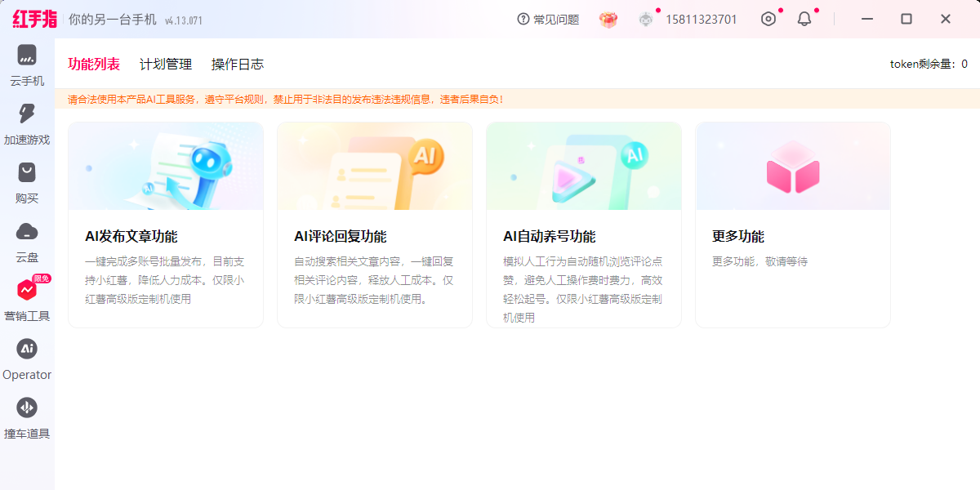Click the AI发布文章功能 card illustration
The width and height of the screenshot is (980, 490).
tap(166, 167)
